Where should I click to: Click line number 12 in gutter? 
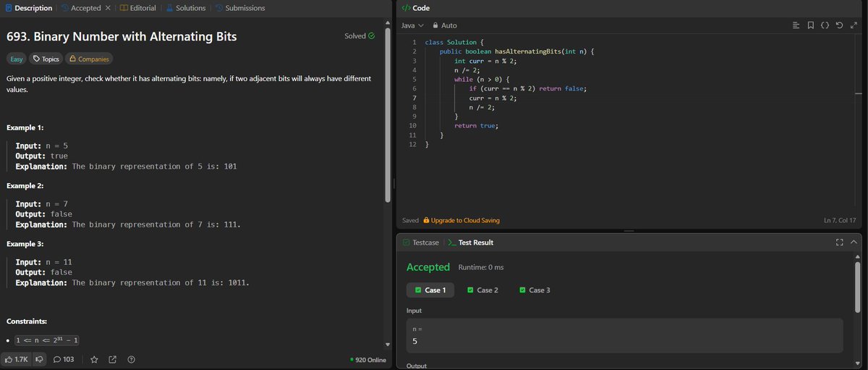pyautogui.click(x=413, y=145)
